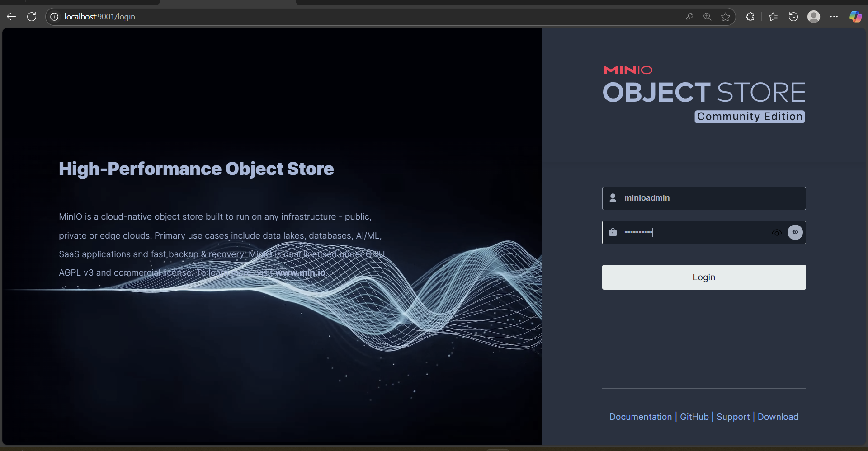Image resolution: width=868 pixels, height=451 pixels.
Task: Reload the MinIO login page
Action: [32, 17]
